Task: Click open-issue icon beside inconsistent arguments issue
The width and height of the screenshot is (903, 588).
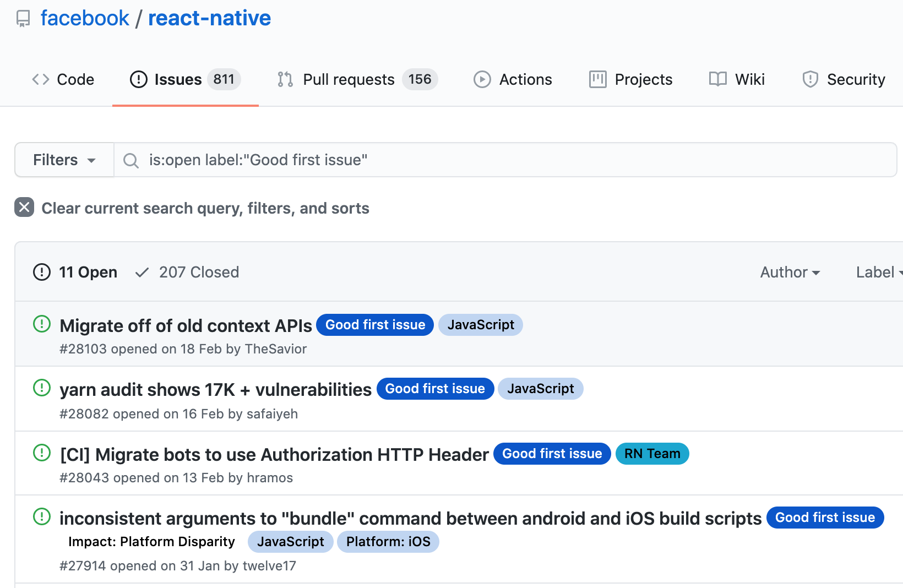Action: click(42, 517)
